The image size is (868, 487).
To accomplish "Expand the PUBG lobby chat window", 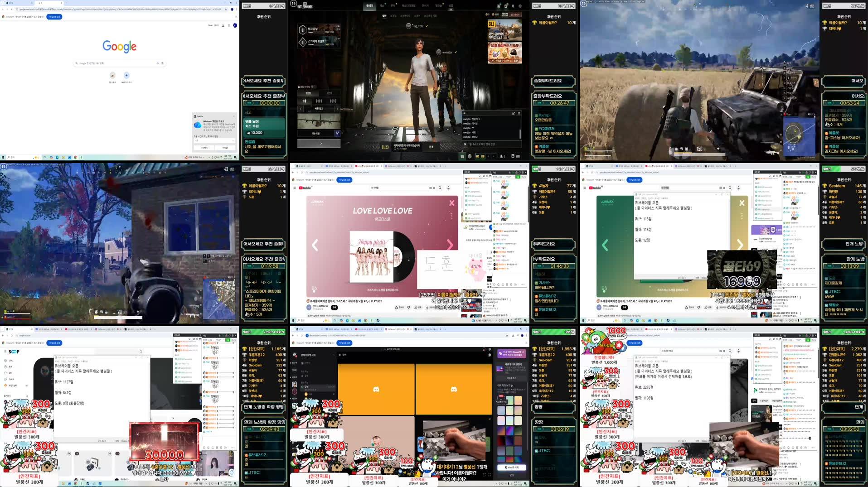I will pyautogui.click(x=513, y=113).
